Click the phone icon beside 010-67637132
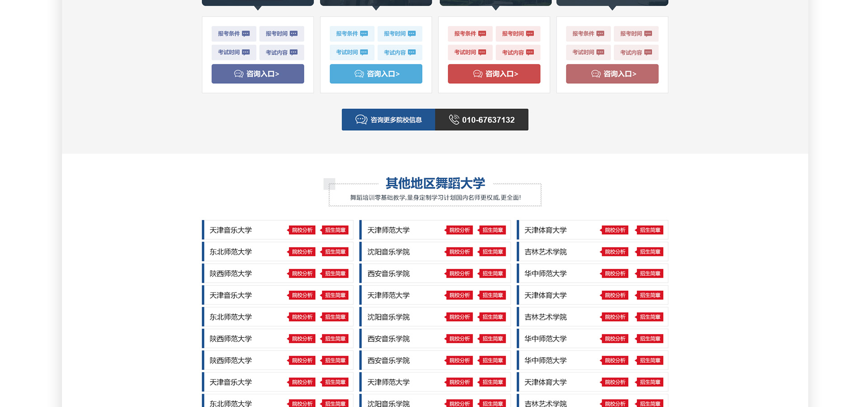The height and width of the screenshot is (407, 868). (454, 119)
